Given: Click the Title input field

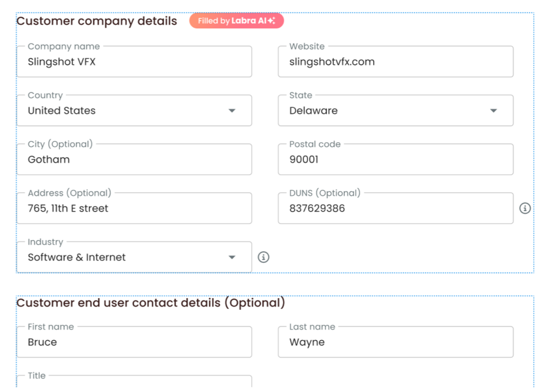Looking at the screenshot, I should pos(134,383).
